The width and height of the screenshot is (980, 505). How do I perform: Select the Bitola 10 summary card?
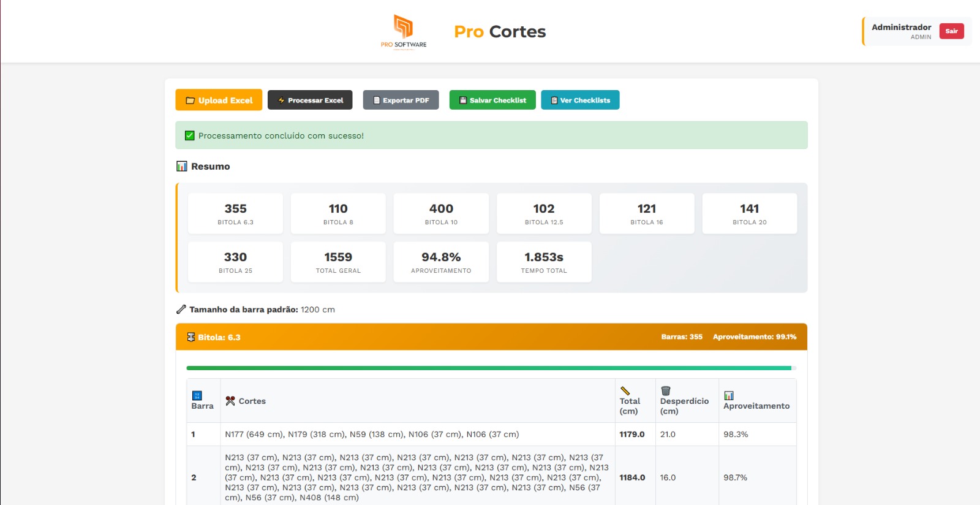(441, 213)
